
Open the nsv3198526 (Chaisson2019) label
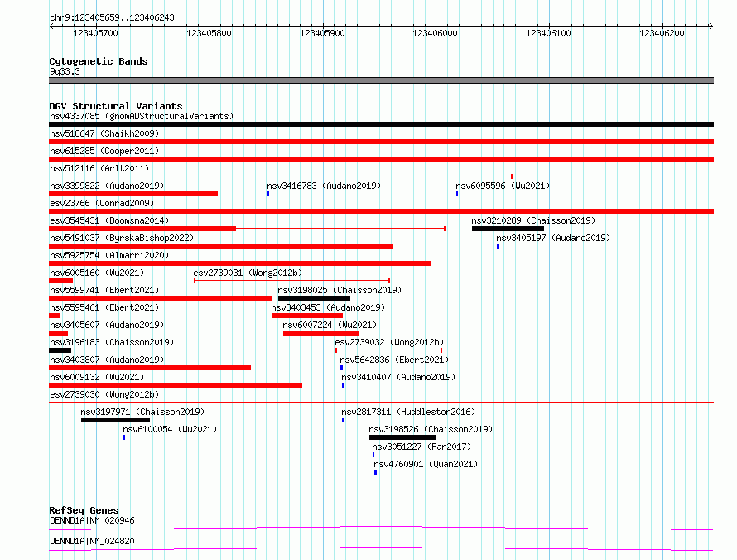pyautogui.click(x=431, y=429)
